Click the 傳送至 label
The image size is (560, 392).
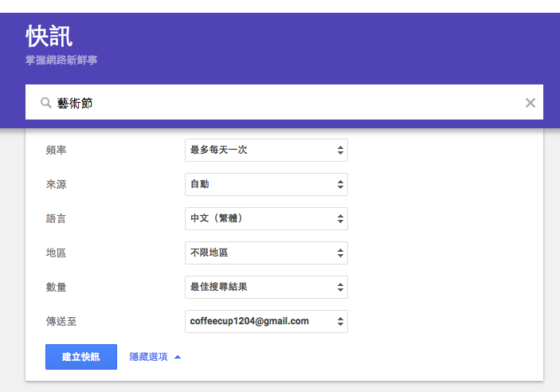click(61, 322)
